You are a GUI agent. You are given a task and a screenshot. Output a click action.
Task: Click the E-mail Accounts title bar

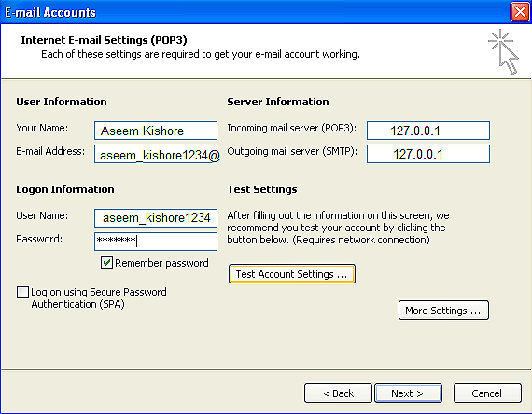[x=255, y=12]
